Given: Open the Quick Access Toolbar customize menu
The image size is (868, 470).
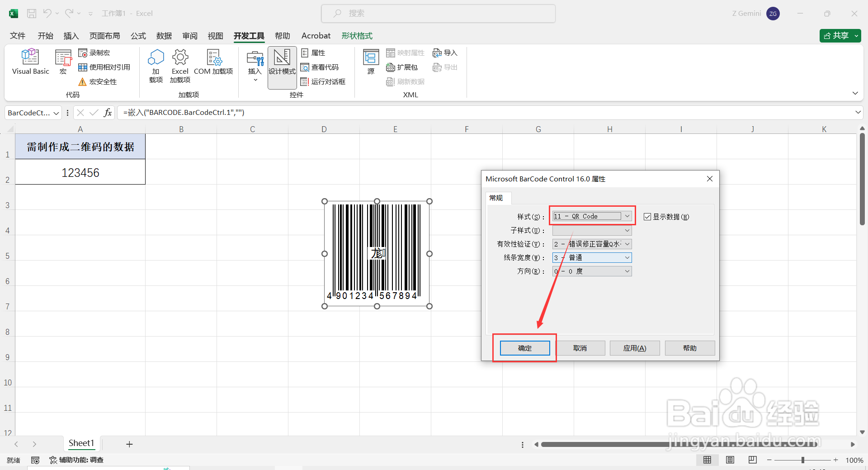Looking at the screenshot, I should pyautogui.click(x=90, y=14).
